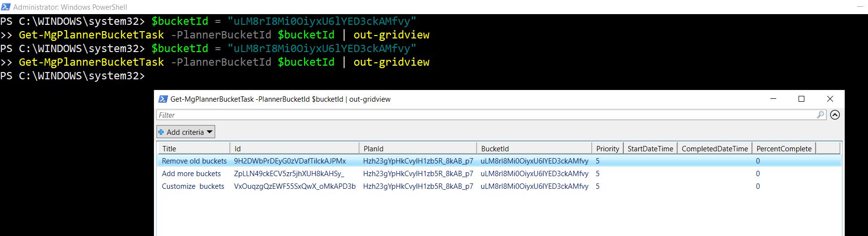The width and height of the screenshot is (868, 236).
Task: Sort by PercentComplete column header
Action: 783,148
